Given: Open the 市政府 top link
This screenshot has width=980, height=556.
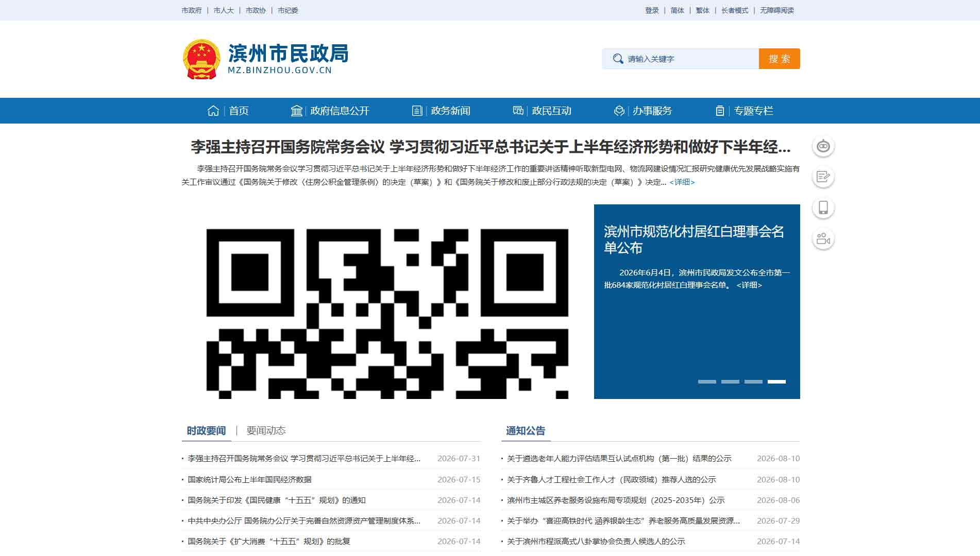Looking at the screenshot, I should [x=192, y=10].
